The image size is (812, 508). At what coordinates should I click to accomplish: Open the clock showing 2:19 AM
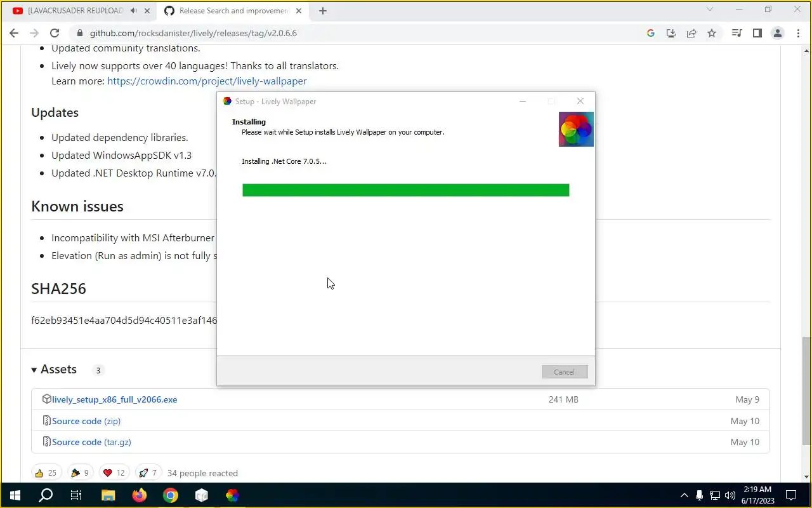[757, 495]
